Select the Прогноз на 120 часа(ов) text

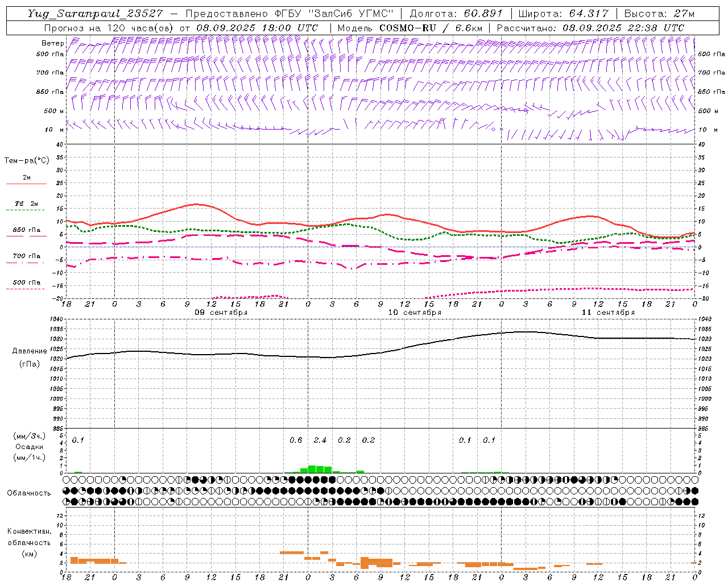(x=110, y=28)
